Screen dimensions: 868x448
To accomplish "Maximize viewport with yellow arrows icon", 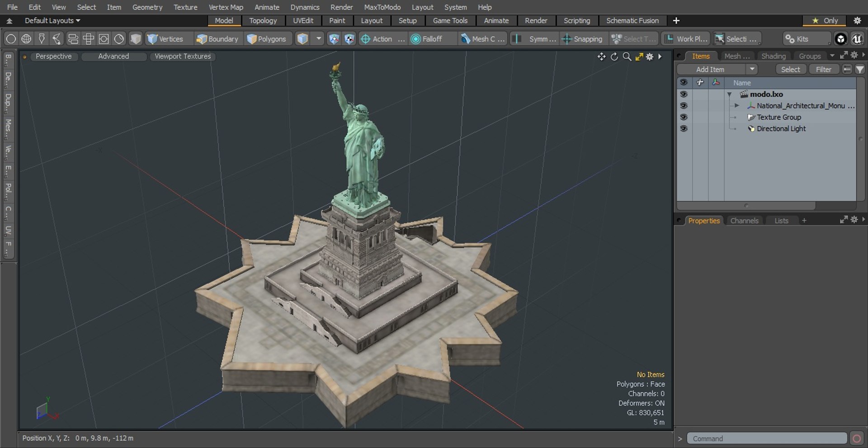I will pos(639,57).
